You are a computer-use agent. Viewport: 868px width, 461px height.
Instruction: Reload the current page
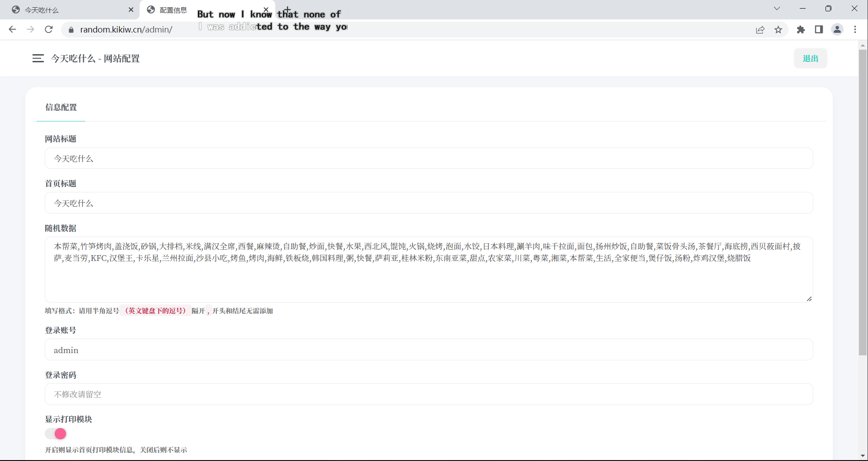(49, 29)
